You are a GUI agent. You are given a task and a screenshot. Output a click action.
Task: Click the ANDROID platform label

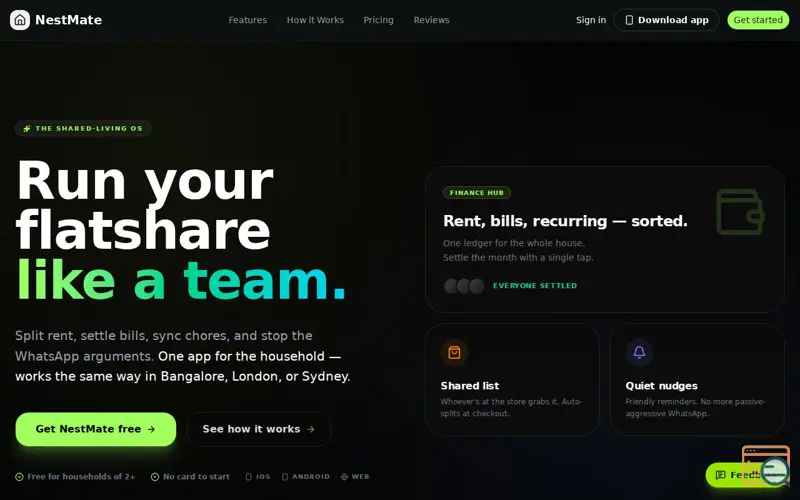pyautogui.click(x=311, y=477)
